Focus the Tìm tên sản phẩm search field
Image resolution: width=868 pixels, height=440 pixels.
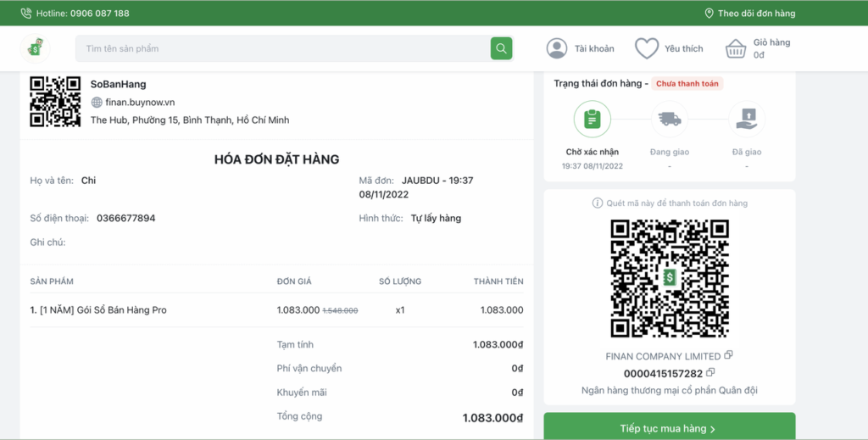[x=283, y=48]
